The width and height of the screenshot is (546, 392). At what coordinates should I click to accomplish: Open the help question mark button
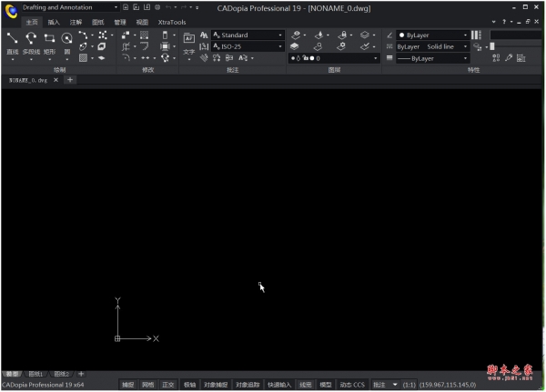(x=504, y=22)
